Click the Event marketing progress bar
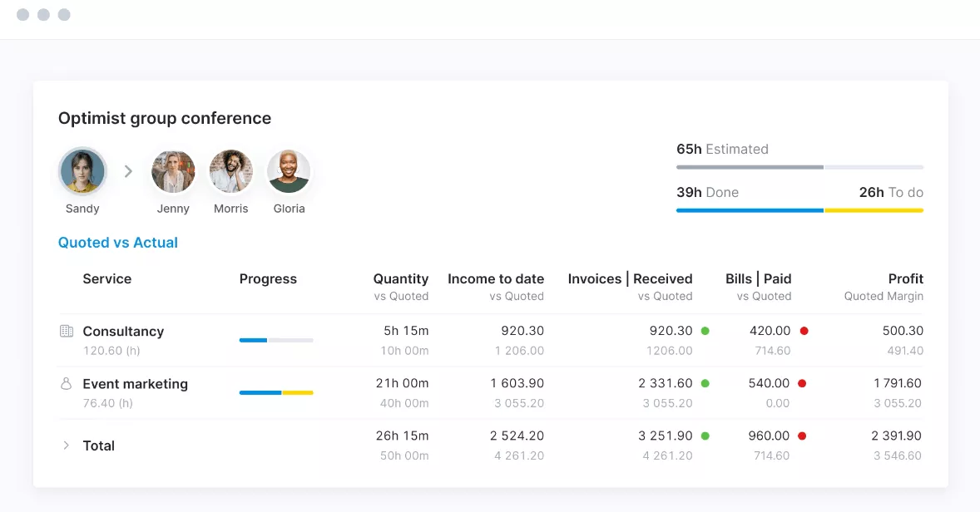 [276, 392]
